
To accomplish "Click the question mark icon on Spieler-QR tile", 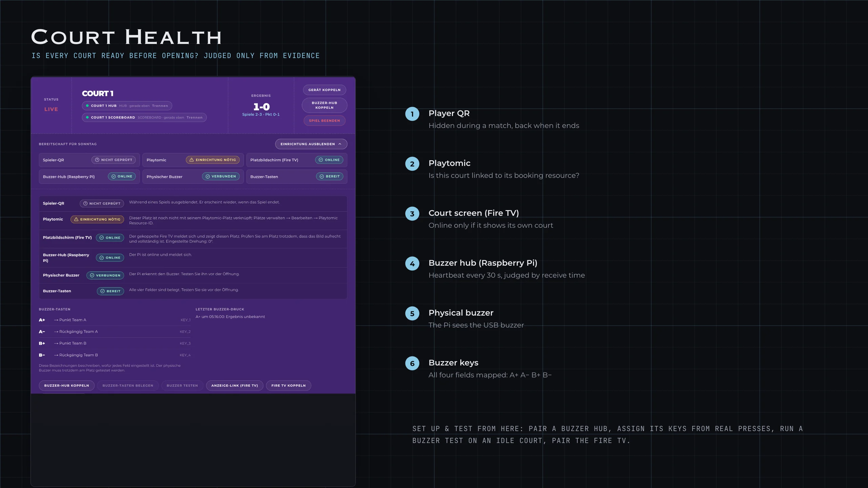I will tap(97, 160).
